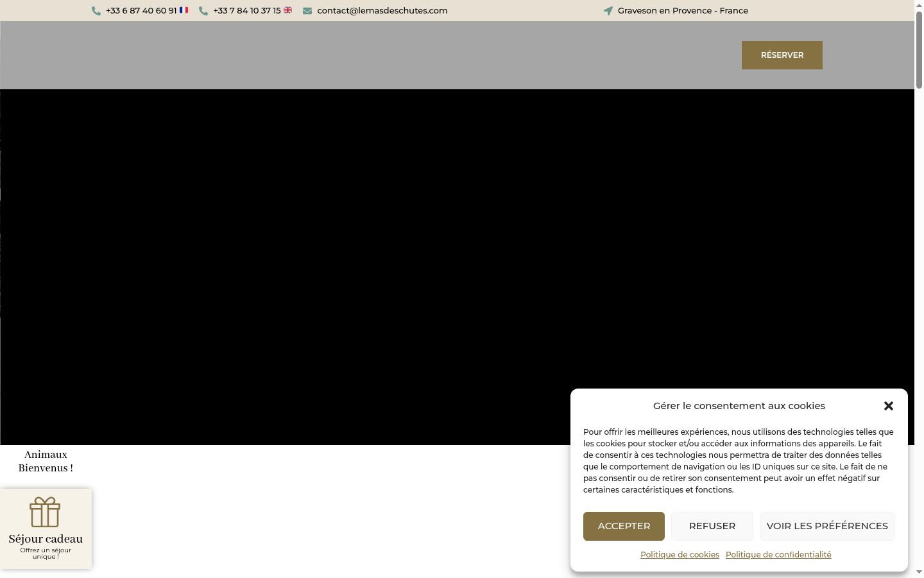Click the phone icon beside +33 7 84 10 37 15
The image size is (924, 578).
tap(203, 11)
